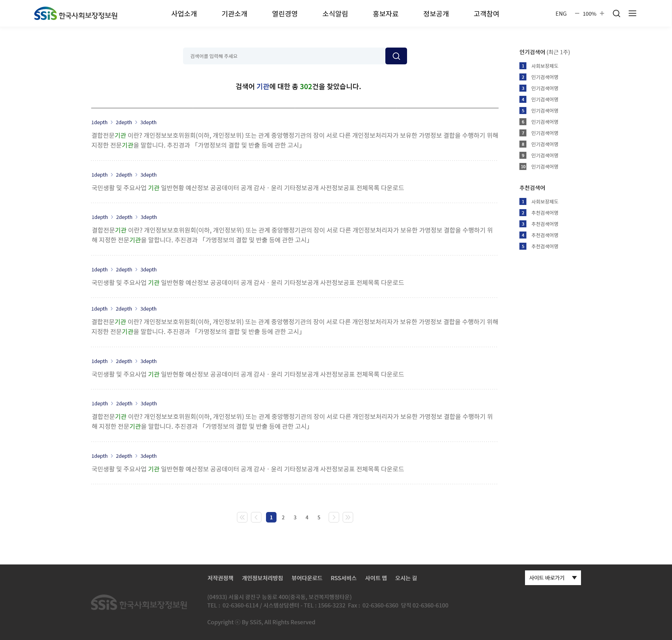Click the SSiS logo in the header

point(76,14)
